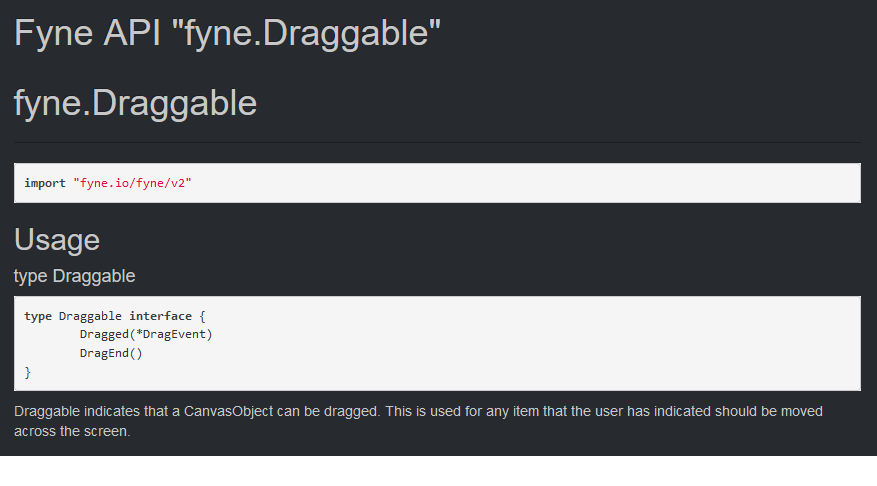Click the Usage heading

coord(57,240)
